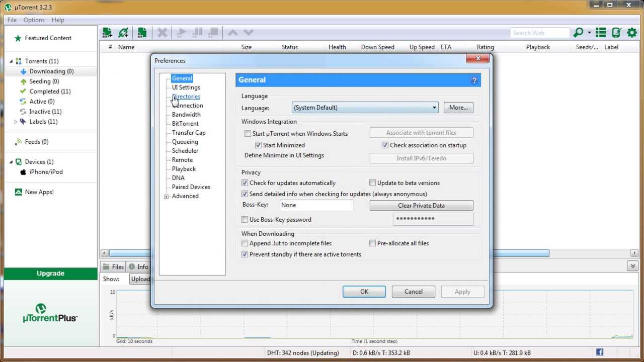
Task: Click the Remove torrent X icon
Action: click(x=162, y=33)
